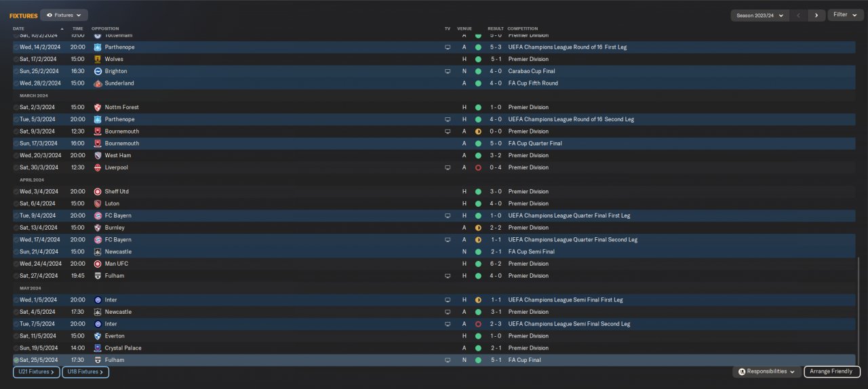Open the Fixtures view dropdown
This screenshot has height=389, width=868.
tap(64, 15)
